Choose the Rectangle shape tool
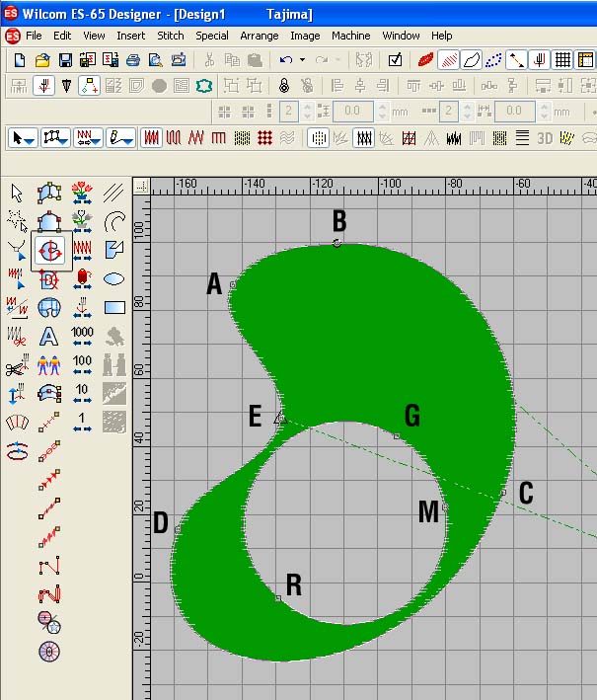597x700 pixels. [113, 307]
